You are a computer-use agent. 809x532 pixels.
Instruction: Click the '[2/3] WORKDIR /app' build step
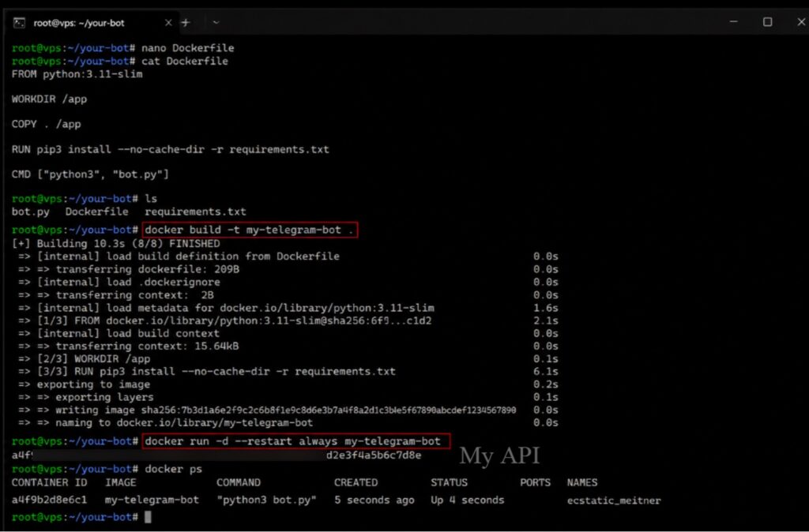84,359
